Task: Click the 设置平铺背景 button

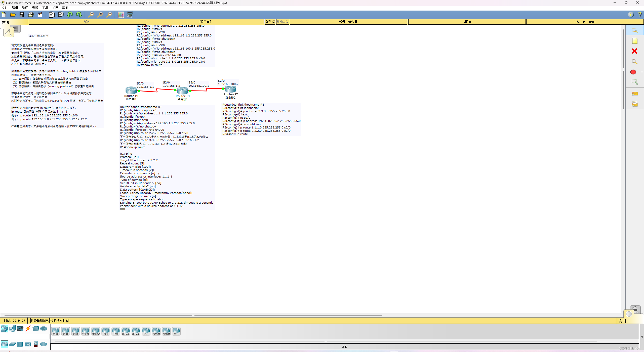Action: (x=348, y=22)
